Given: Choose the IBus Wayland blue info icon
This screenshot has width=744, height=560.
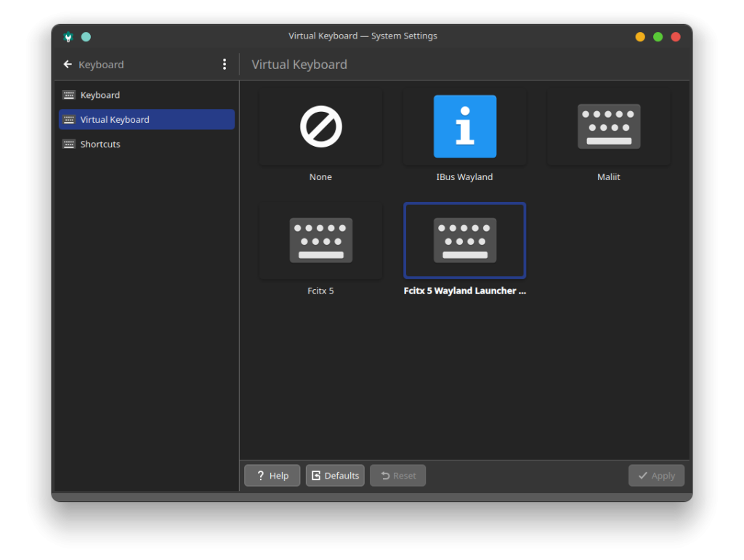Looking at the screenshot, I should [465, 127].
